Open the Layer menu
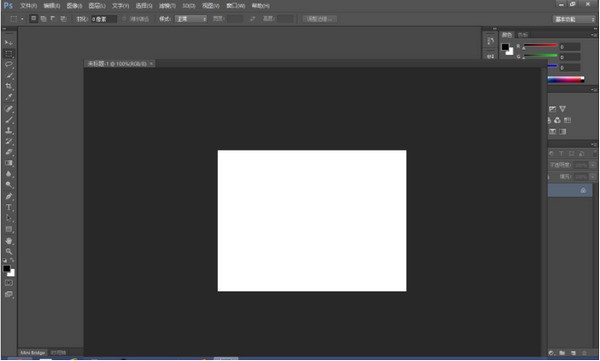600x361 pixels. coord(97,6)
